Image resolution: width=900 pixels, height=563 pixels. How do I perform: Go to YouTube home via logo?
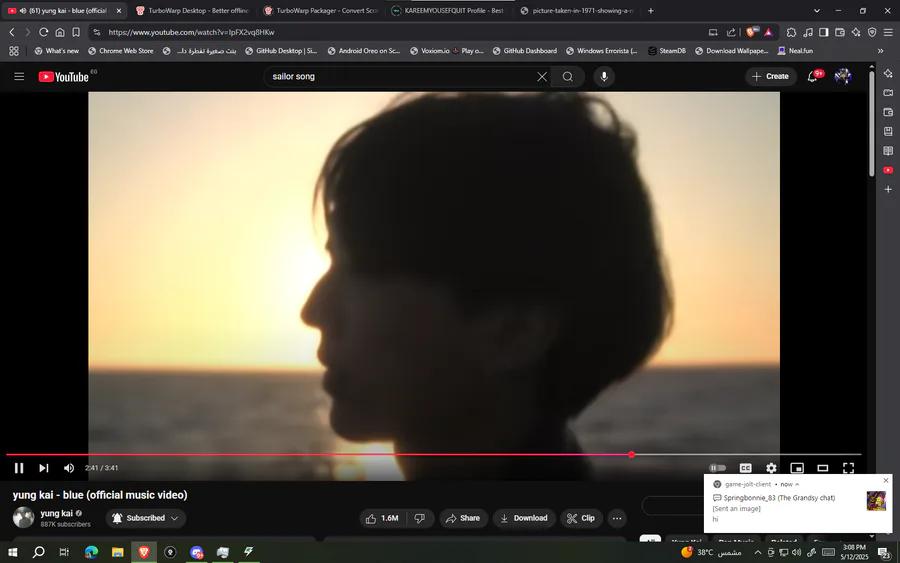64,76
